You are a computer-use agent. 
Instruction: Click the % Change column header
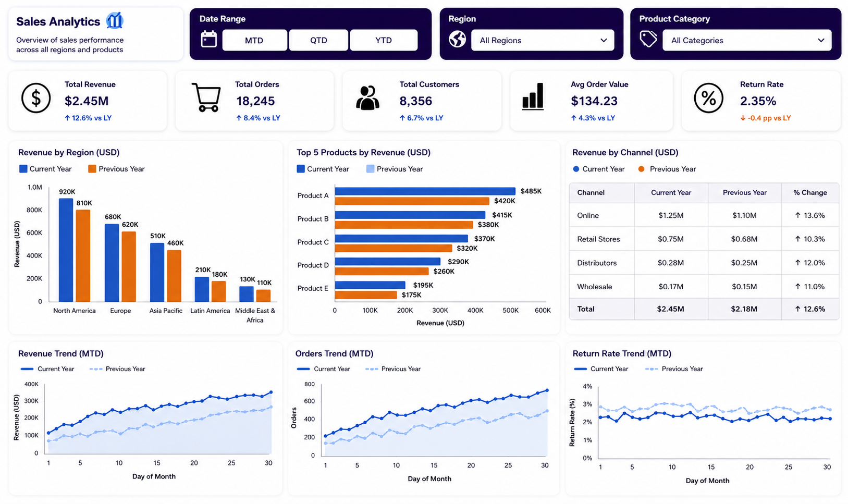[810, 192]
